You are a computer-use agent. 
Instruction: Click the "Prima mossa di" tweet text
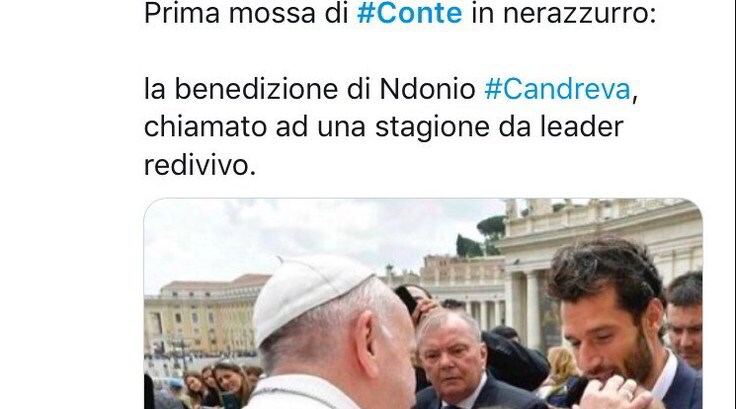tap(246, 13)
